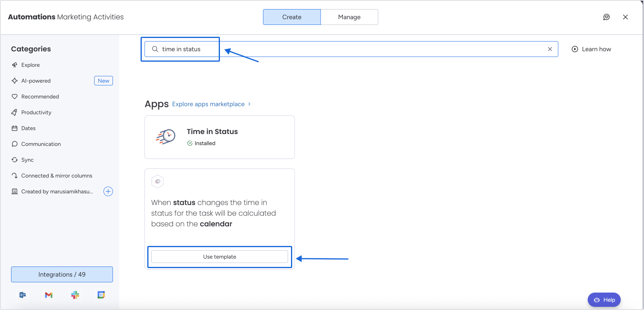The height and width of the screenshot is (310, 644).
Task: Open the feedback chat icon
Action: point(606,17)
